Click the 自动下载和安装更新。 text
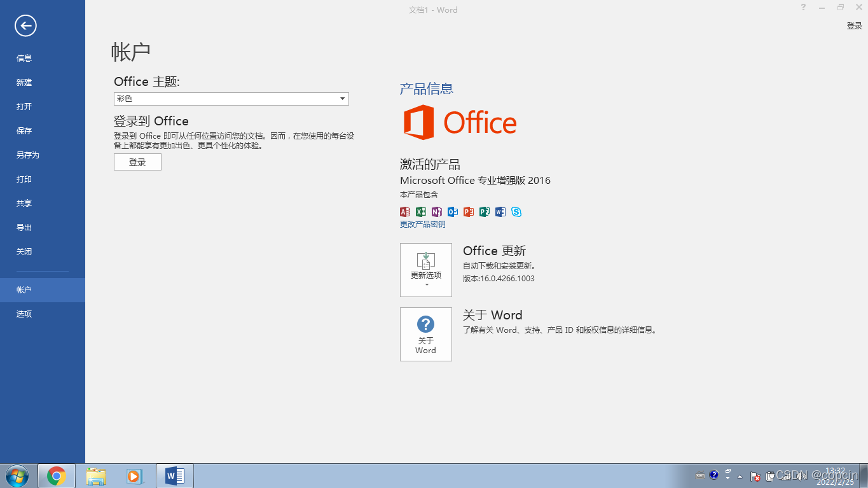868x488 pixels. click(499, 266)
